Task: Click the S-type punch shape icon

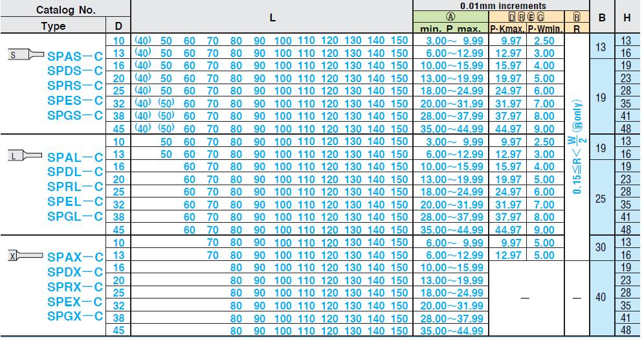Action: coord(26,55)
